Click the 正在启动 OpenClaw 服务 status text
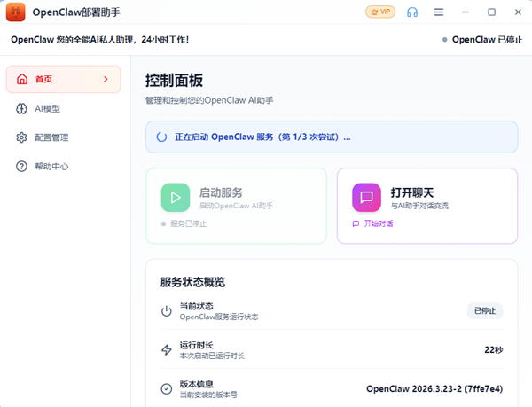 [x=262, y=137]
